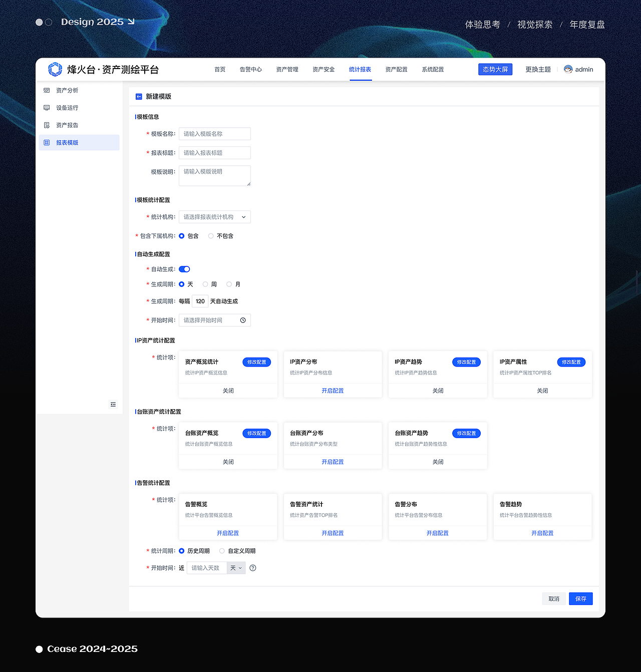Click 修改配置 on 台账资产趋势 card
Viewport: 641px width, 672px height.
pos(467,433)
